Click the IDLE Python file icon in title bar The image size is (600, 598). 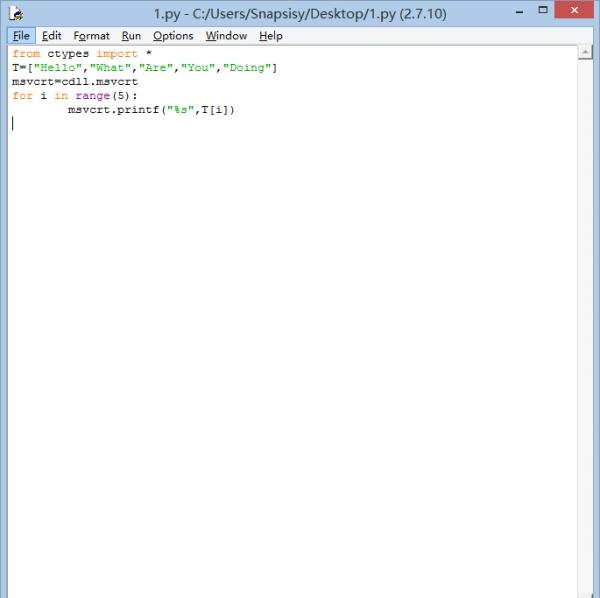[x=16, y=13]
